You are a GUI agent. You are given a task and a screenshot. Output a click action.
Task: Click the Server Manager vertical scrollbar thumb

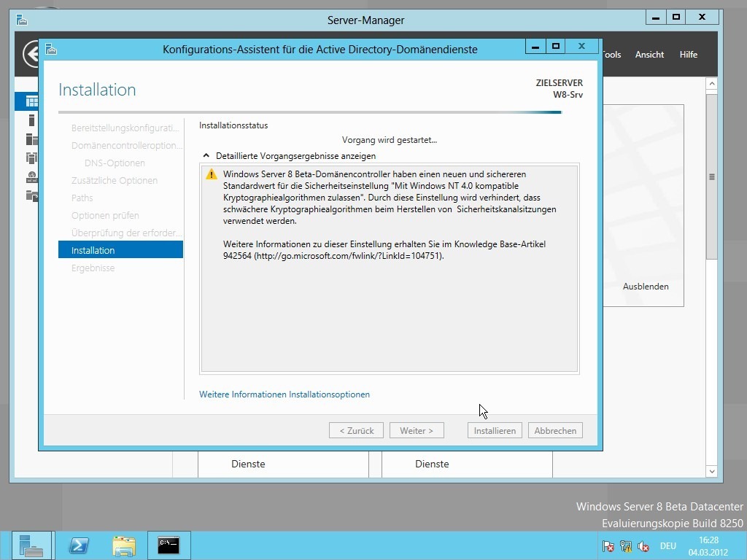coord(712,176)
